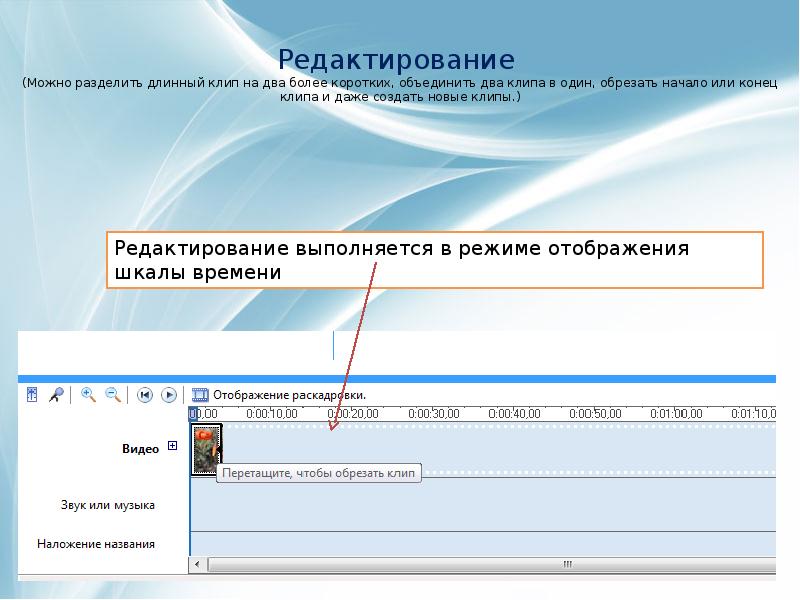Click the 'Наложение названия' track label

click(96, 544)
